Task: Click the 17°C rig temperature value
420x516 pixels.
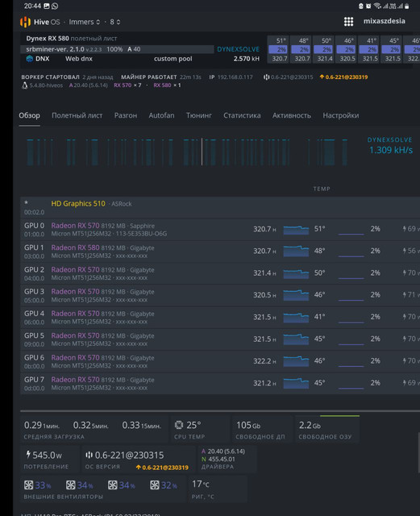Action: pos(201,485)
